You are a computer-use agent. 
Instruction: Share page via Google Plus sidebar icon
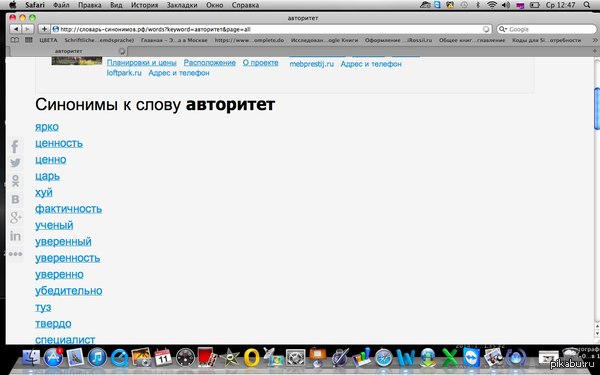pyautogui.click(x=15, y=217)
